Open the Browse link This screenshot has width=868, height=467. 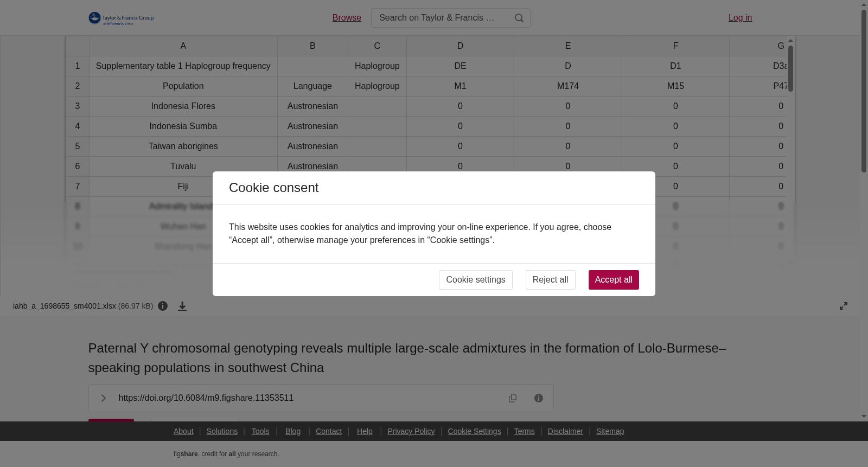347,18
